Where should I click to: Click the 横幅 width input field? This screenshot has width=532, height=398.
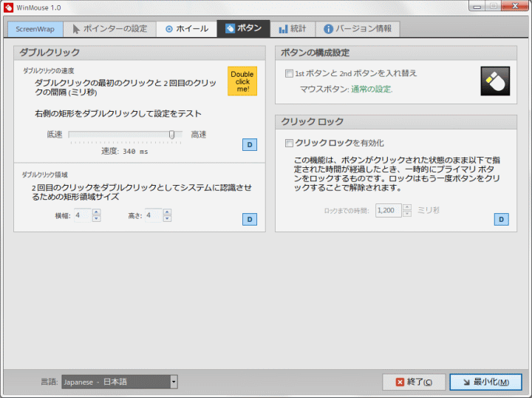pos(83,215)
